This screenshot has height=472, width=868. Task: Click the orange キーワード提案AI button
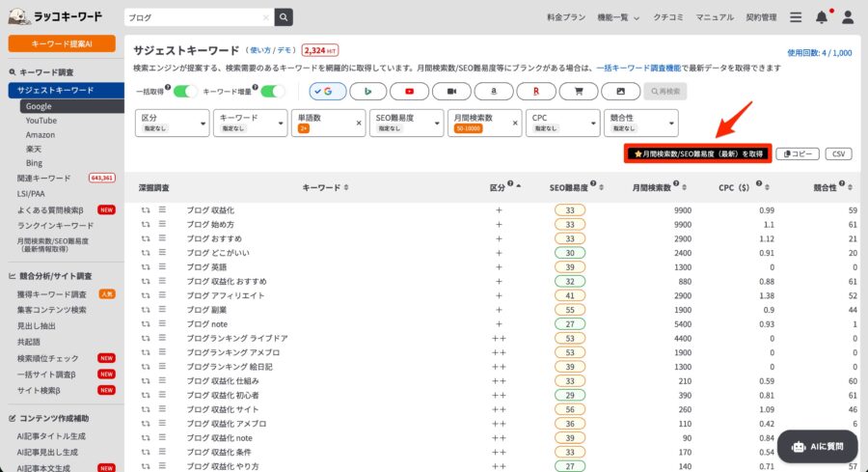(x=62, y=43)
